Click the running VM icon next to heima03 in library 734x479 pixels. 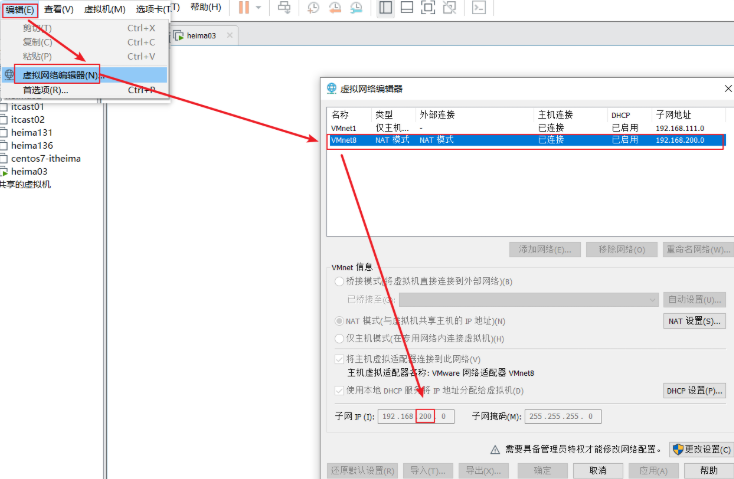(4, 172)
